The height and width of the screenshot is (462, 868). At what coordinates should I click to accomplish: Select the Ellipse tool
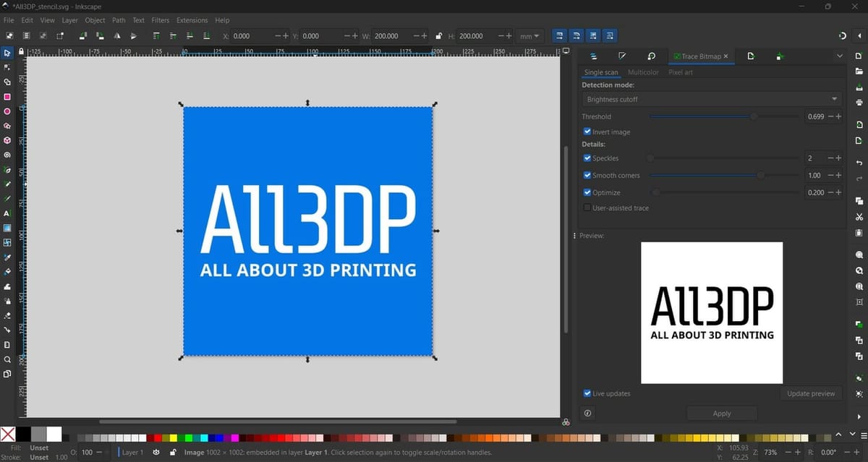tap(7, 111)
